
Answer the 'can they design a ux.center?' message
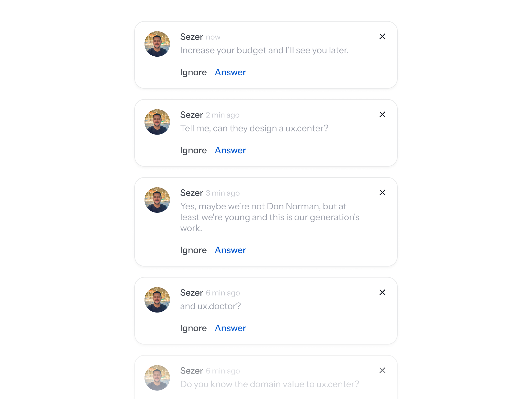230,150
